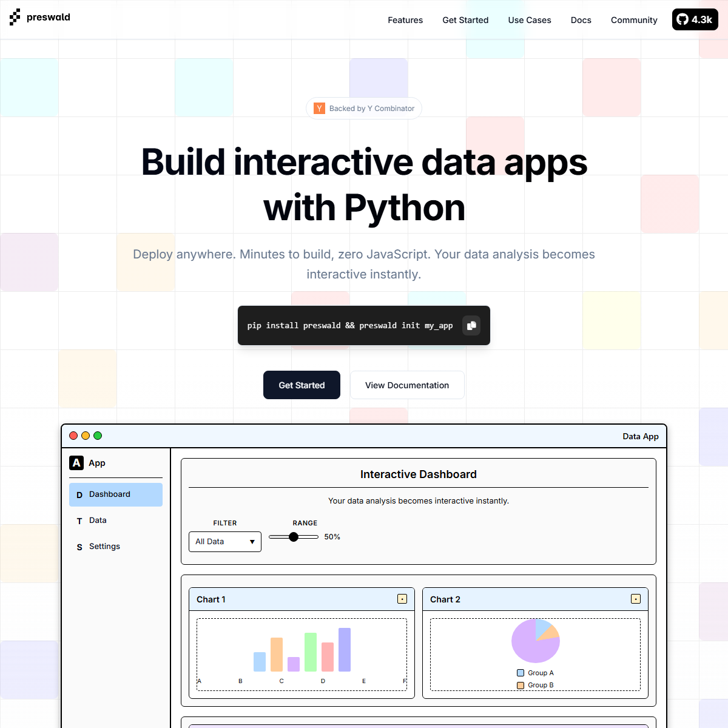Viewport: 728px width, 728px height.
Task: Open the Features nav item
Action: pyautogui.click(x=405, y=20)
